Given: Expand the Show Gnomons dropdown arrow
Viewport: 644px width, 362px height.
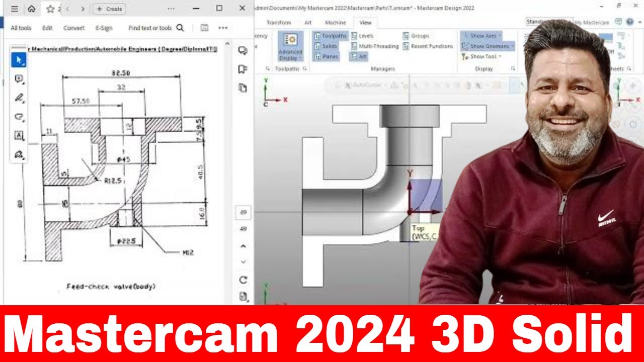Looking at the screenshot, I should [512, 46].
